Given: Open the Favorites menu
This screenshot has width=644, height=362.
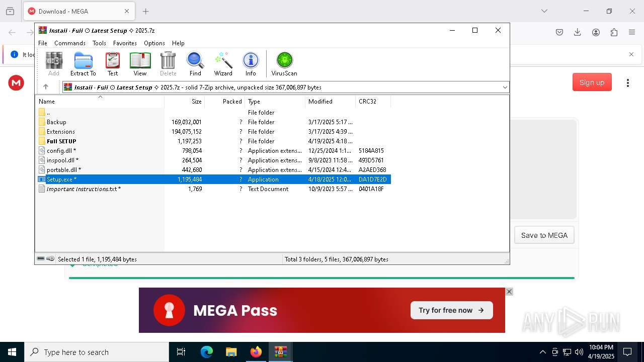Looking at the screenshot, I should (125, 43).
